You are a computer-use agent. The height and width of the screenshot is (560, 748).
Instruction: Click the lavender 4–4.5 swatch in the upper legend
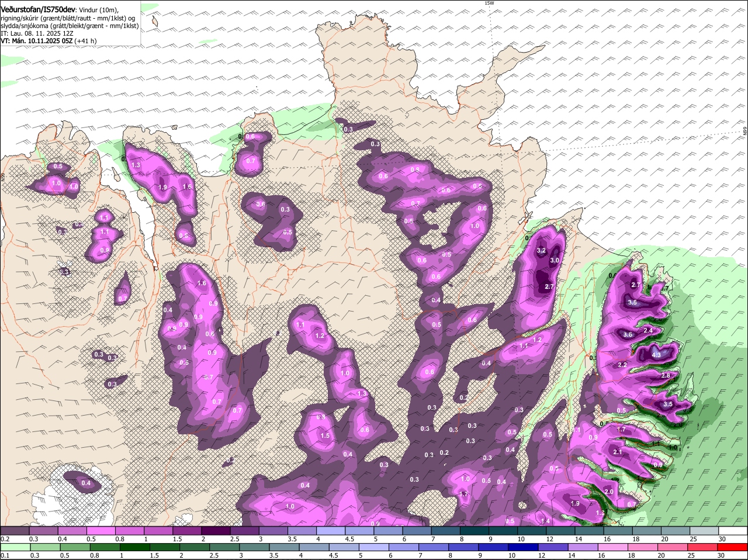pyautogui.click(x=331, y=531)
